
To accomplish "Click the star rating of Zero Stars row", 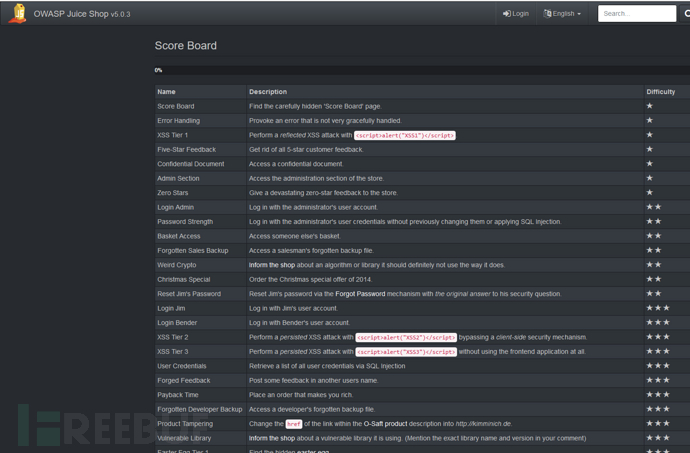I will tap(650, 192).
